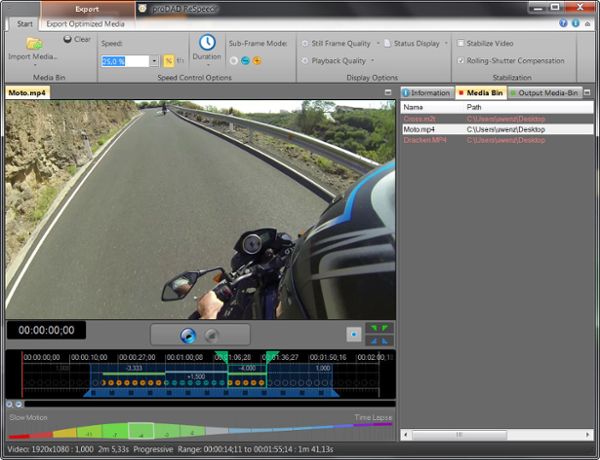Viewport: 600px width, 460px height.
Task: Switch to the Export Optimized Media tab
Action: click(87, 22)
